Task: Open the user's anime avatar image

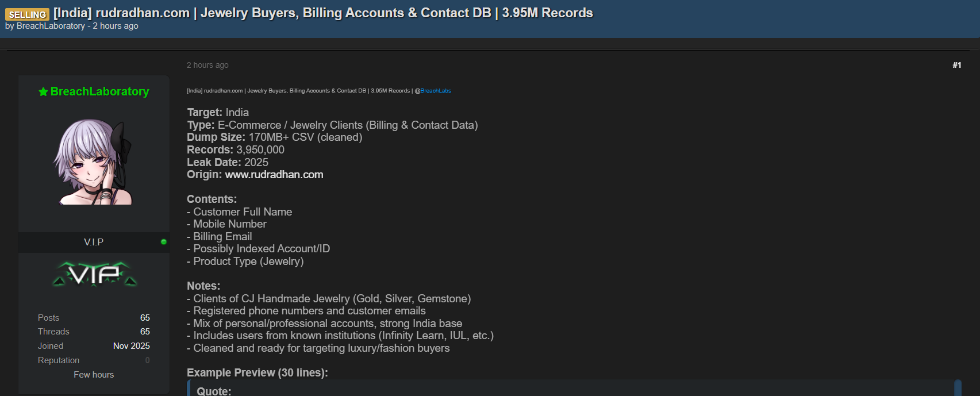Action: coord(94,162)
